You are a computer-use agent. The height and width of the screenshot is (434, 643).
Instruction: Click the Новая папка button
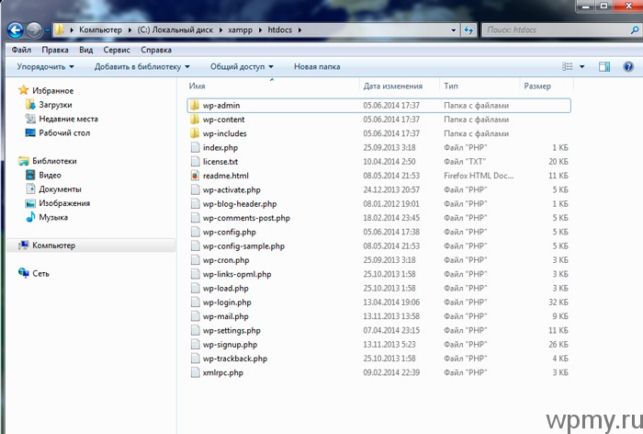(x=317, y=66)
